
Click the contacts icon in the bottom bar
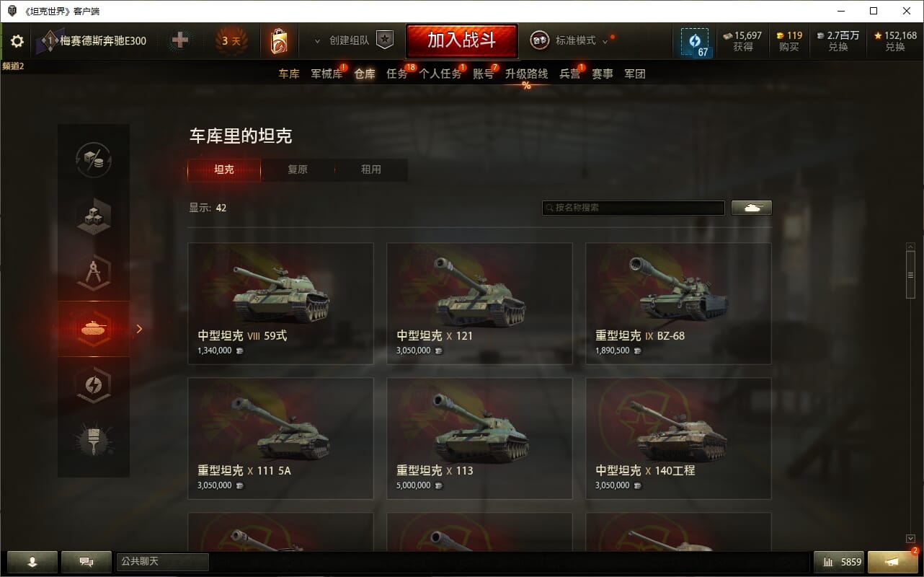(x=32, y=562)
